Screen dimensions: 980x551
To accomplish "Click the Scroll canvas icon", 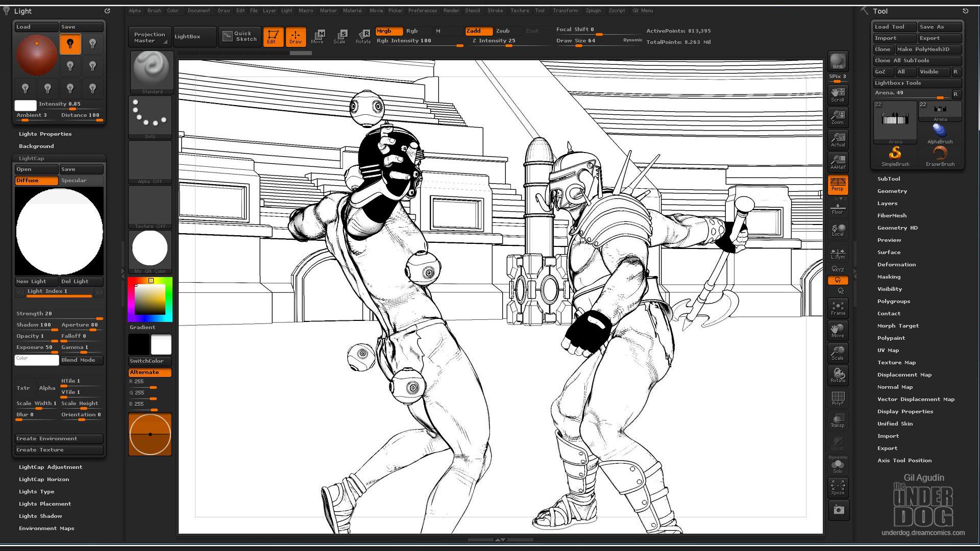I will click(838, 94).
